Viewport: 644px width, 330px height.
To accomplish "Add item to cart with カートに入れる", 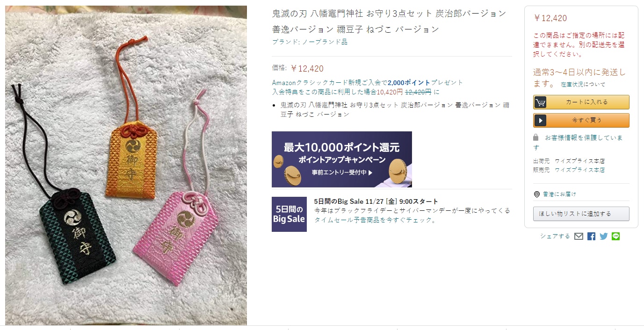I will click(581, 102).
